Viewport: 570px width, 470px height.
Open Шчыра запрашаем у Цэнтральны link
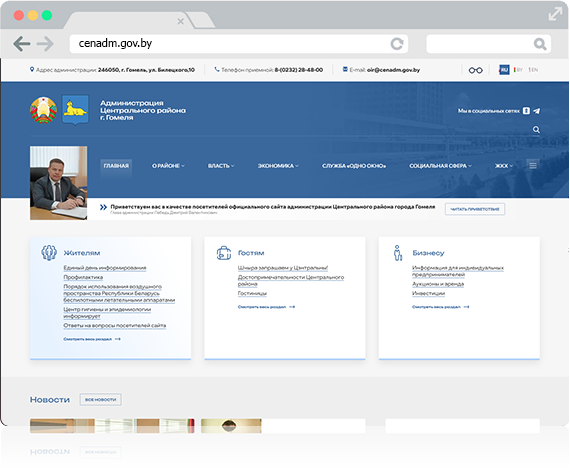[283, 268]
